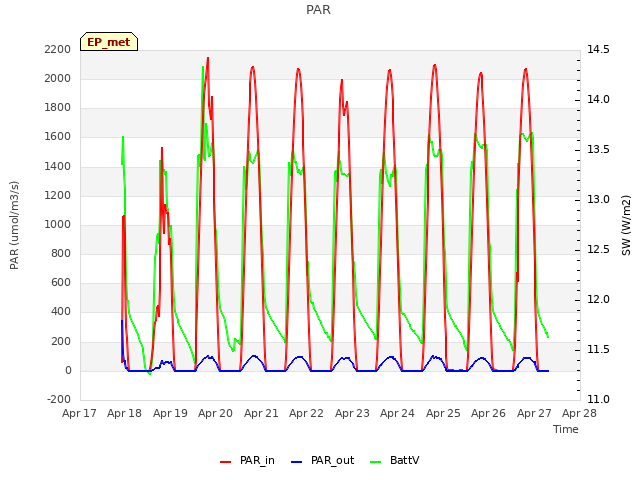The height and width of the screenshot is (480, 640).
Task: Click the 1600 left axis value
Action: tap(58, 137)
